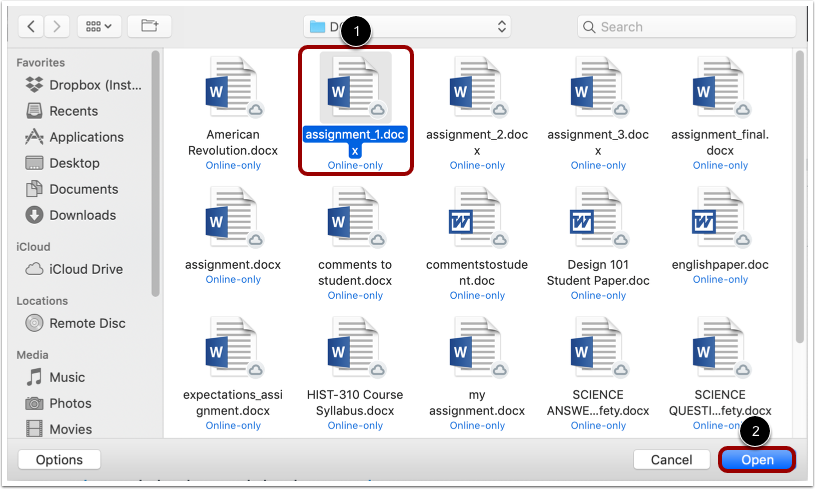Open Documents in the sidebar
Viewport: 815px width, 489px height.
click(x=72, y=189)
